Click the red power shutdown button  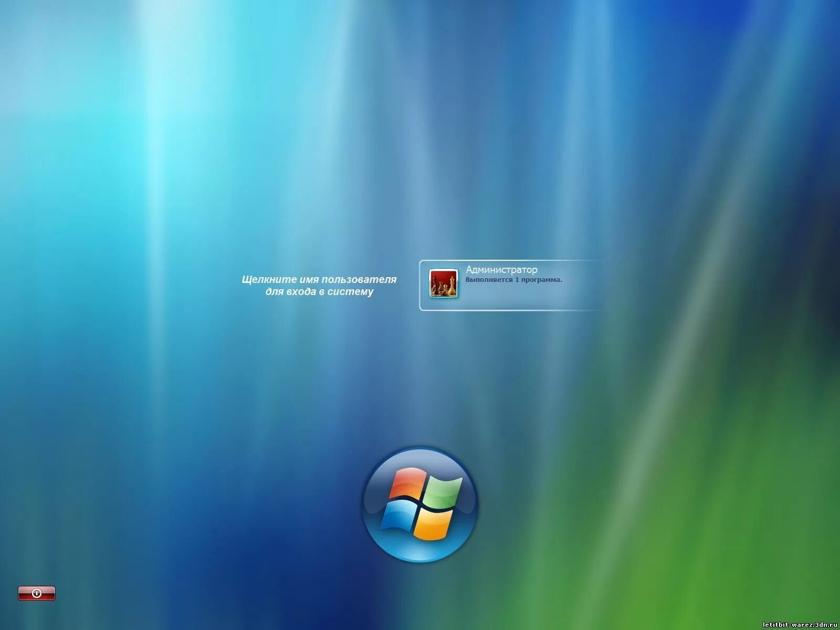click(x=37, y=593)
